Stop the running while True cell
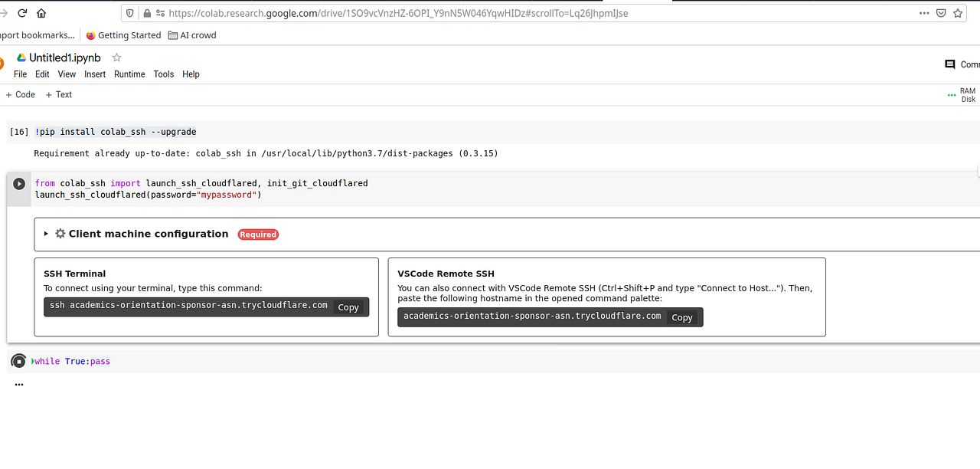Screen dimensions: 980x469 [x=18, y=361]
